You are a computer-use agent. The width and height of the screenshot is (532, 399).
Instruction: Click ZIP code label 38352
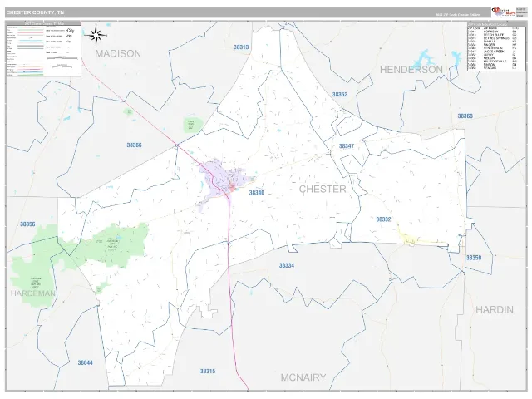point(340,94)
